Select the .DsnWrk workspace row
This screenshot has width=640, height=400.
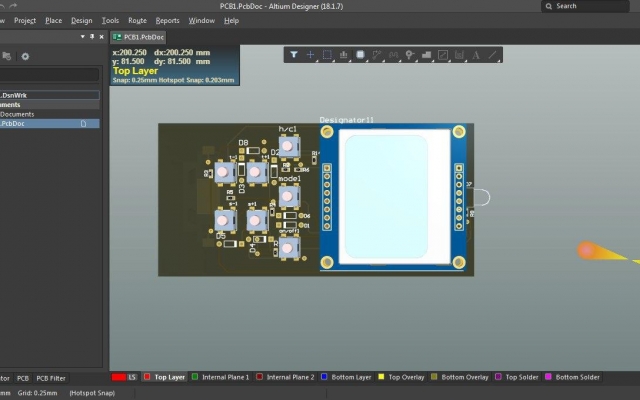coord(49,95)
